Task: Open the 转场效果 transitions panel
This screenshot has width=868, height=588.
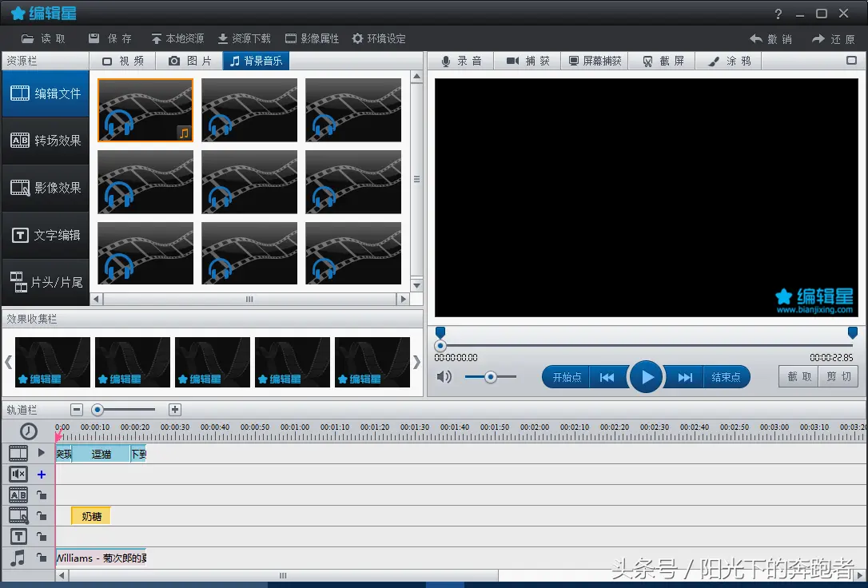Action: coord(46,141)
